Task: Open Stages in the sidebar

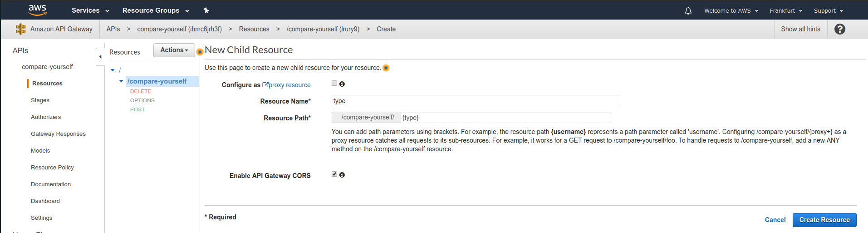Action: (x=40, y=100)
